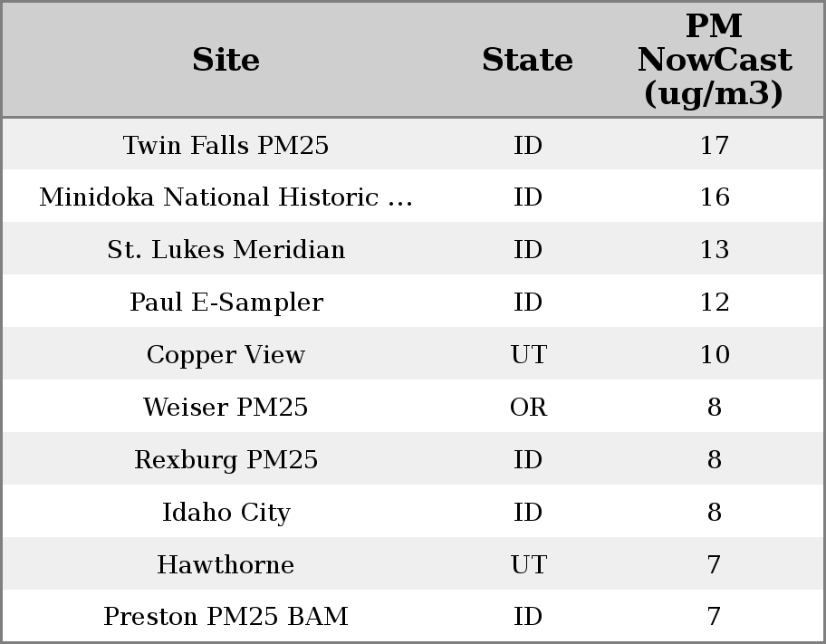Select the Idaho City row

click(x=226, y=513)
